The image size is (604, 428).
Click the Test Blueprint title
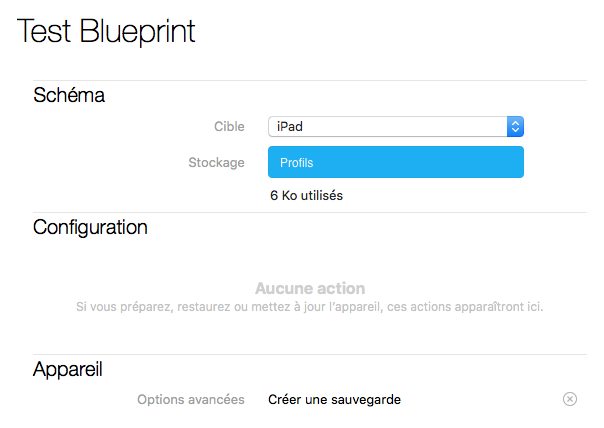tap(106, 31)
